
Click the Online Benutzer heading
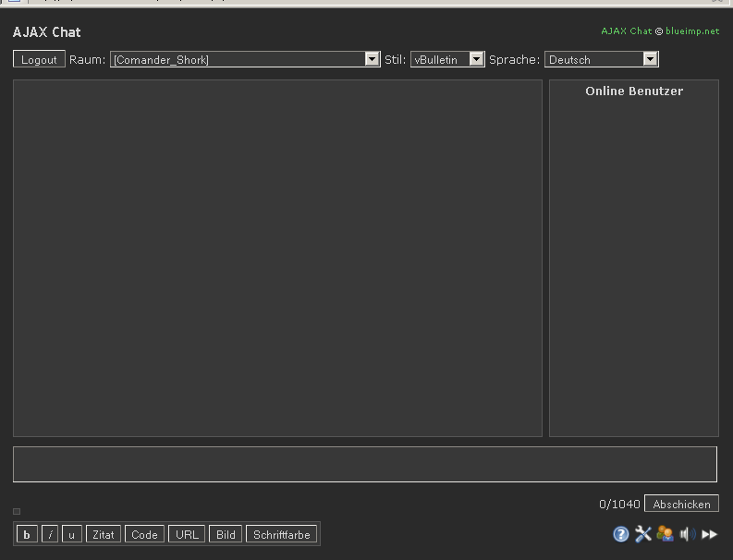click(634, 91)
